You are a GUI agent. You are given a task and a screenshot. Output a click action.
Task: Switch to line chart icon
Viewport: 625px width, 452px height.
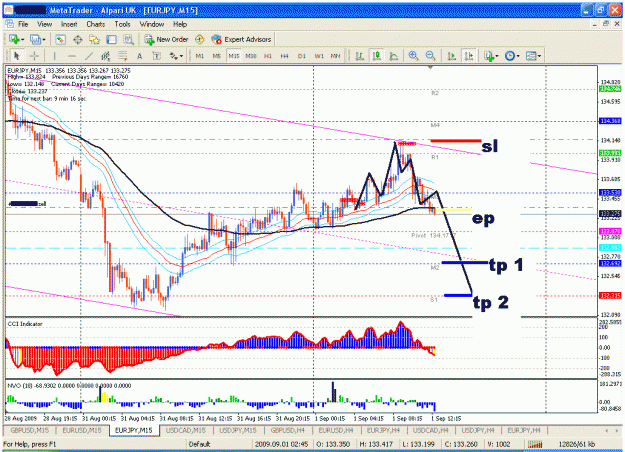tap(393, 56)
